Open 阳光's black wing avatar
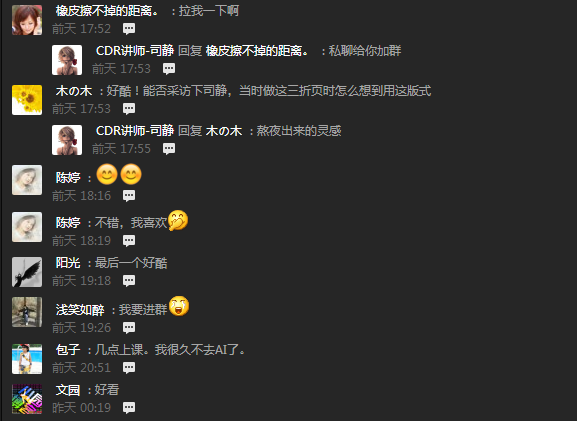The width and height of the screenshot is (577, 421). [x=27, y=272]
